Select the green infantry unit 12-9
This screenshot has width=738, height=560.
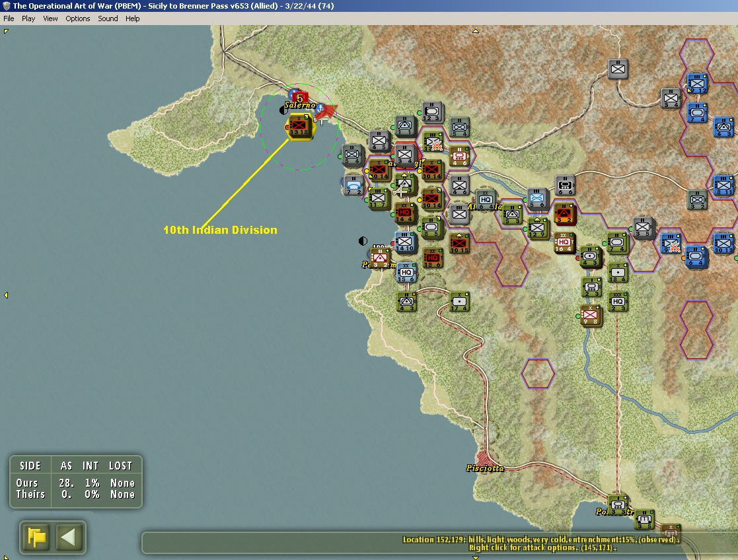point(538,228)
